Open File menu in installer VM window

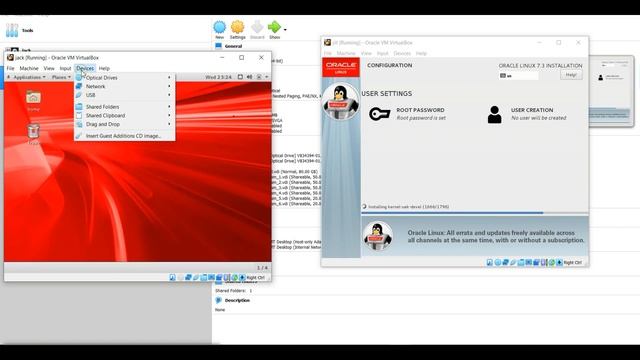[328, 53]
